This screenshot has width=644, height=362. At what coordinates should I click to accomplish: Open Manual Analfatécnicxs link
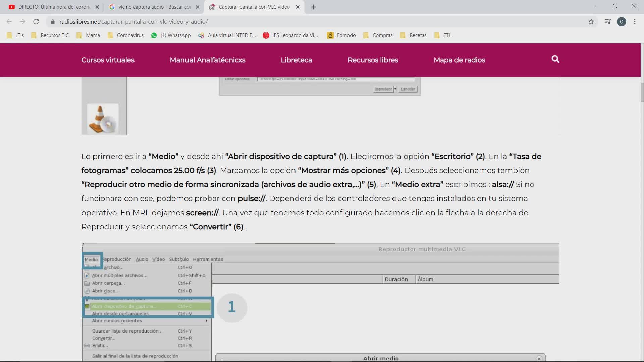tap(207, 60)
